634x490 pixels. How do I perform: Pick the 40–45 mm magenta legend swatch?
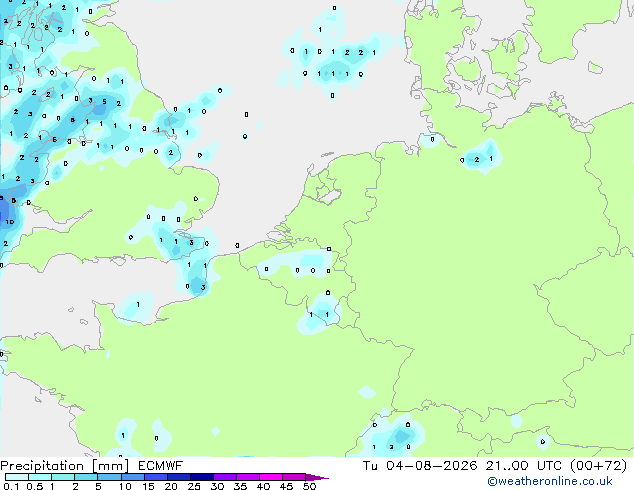point(271,477)
